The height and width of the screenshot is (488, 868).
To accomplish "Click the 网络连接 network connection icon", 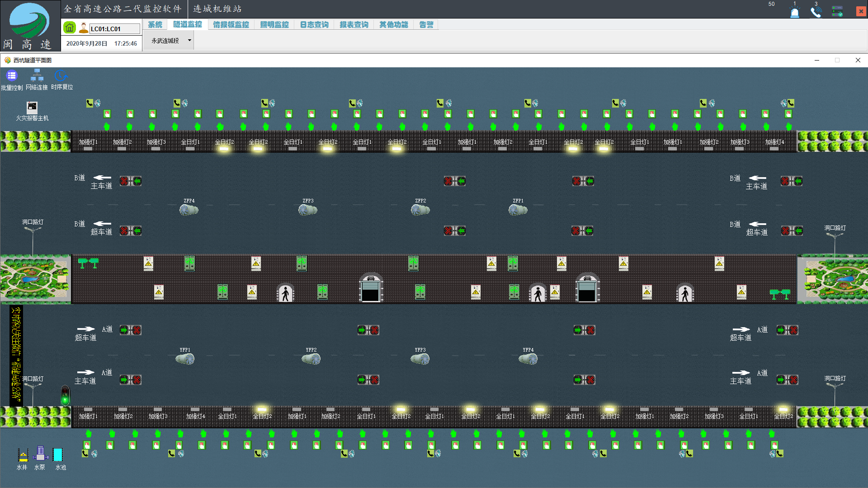I will coord(37,76).
